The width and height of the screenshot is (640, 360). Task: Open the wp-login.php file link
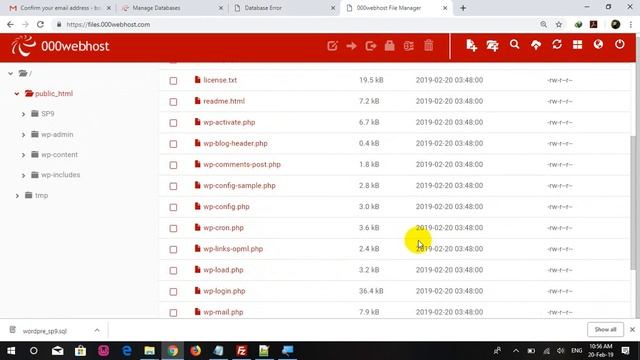tap(224, 291)
